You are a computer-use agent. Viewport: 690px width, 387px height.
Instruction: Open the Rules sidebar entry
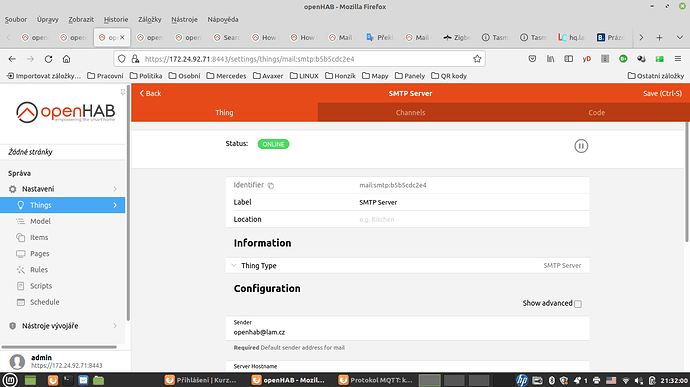(x=62, y=269)
